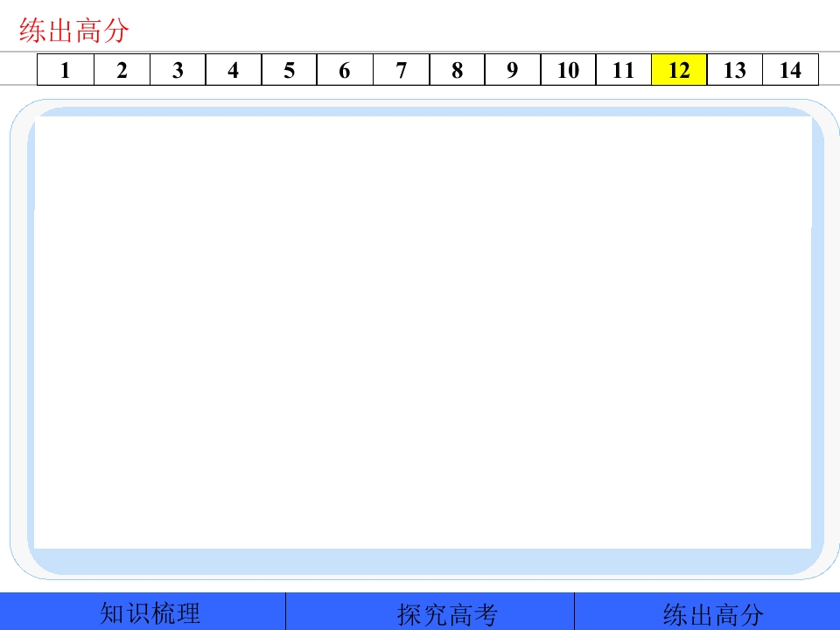The width and height of the screenshot is (840, 630).
Task: Switch to question 8
Action: coord(457,70)
